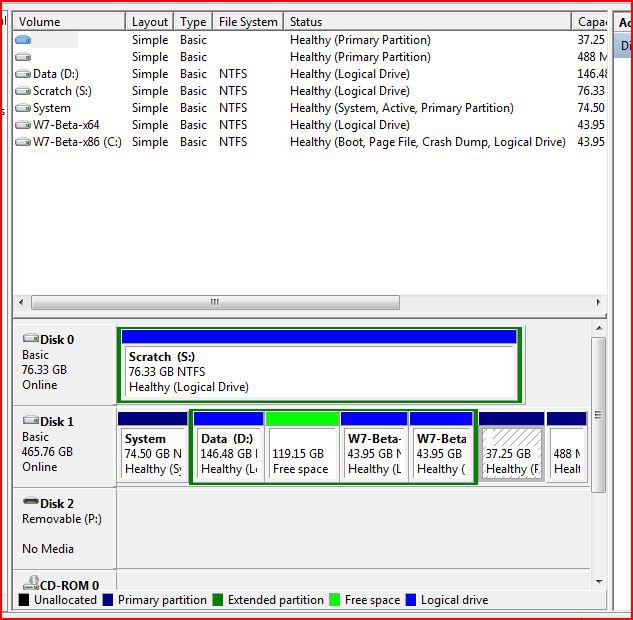Viewport: 633px width, 620px height.
Task: Click NTFS cell in the Data (D:) row
Action: tap(233, 74)
